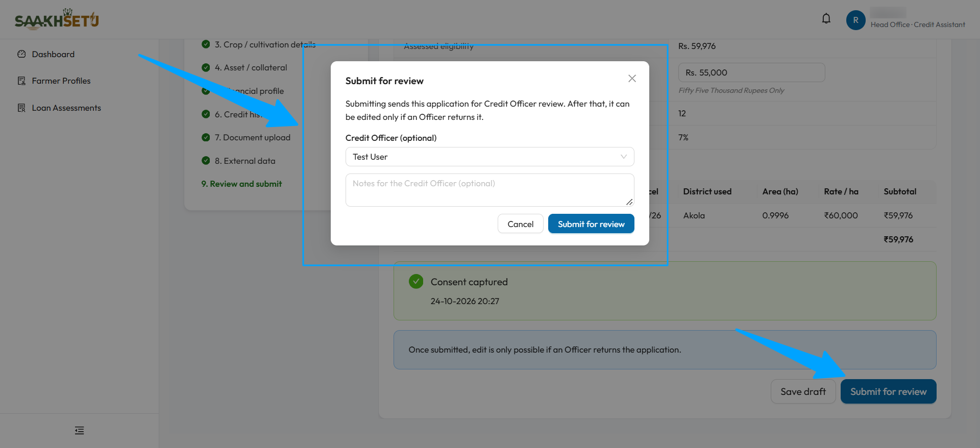Click the consent timestamp 24-10-2026 20:27
The width and height of the screenshot is (980, 448).
464,301
